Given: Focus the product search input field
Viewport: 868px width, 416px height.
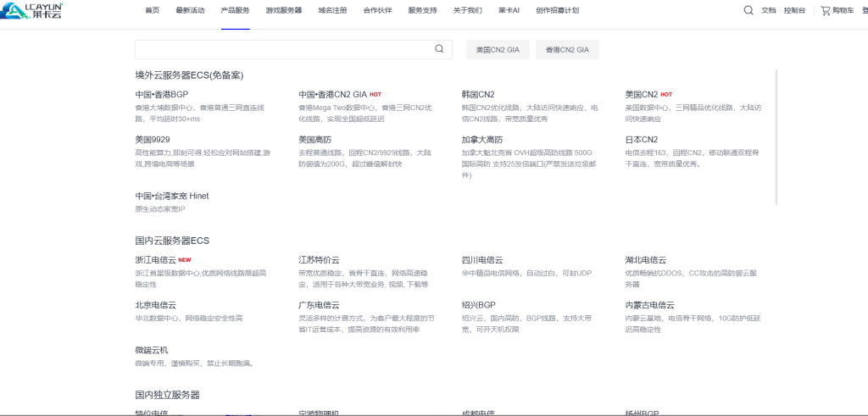Looking at the screenshot, I should pyautogui.click(x=284, y=49).
